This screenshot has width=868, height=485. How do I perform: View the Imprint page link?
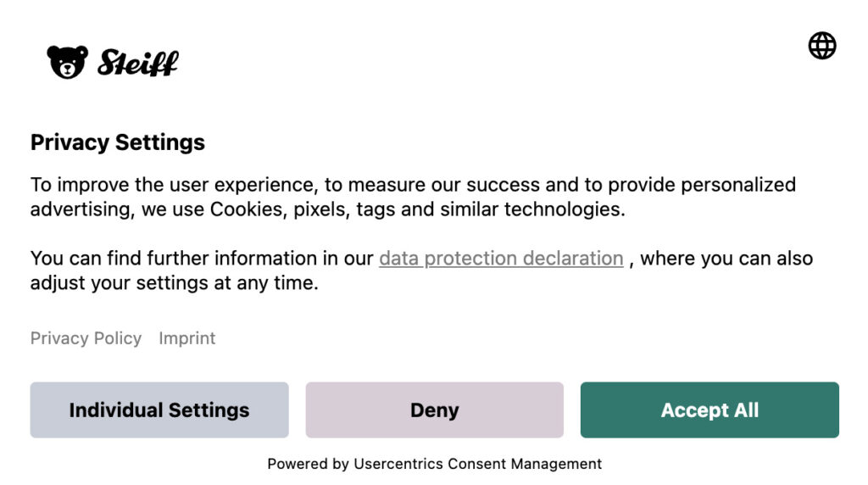186,338
